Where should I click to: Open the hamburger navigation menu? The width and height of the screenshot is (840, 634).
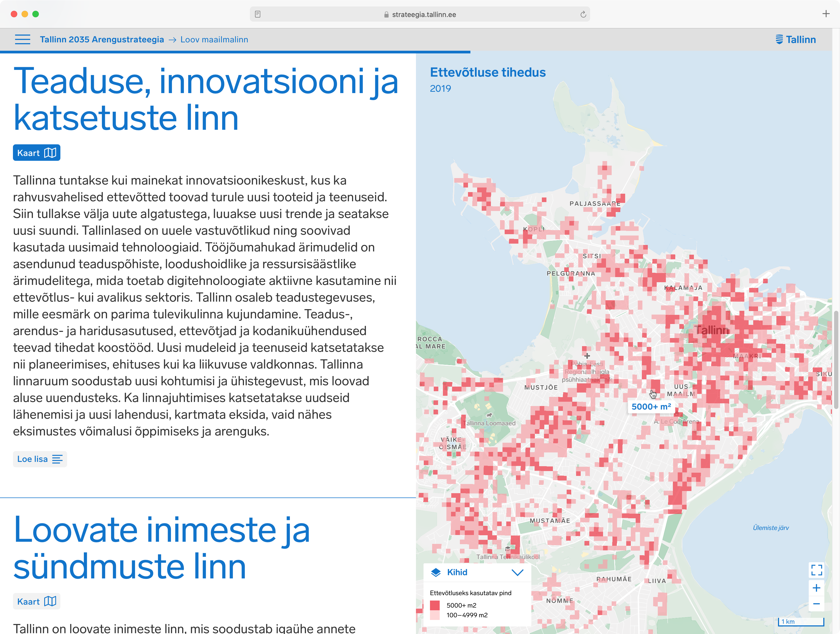click(22, 40)
